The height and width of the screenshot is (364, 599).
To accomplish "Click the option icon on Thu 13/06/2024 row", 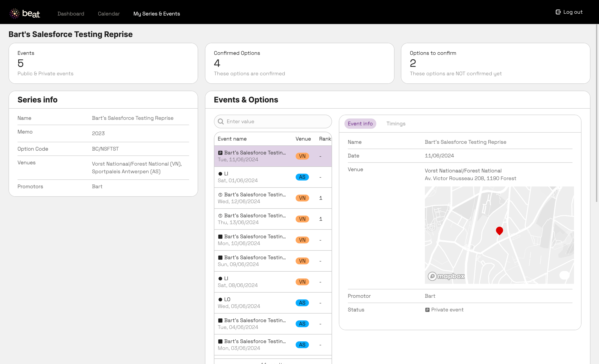I will tap(220, 216).
